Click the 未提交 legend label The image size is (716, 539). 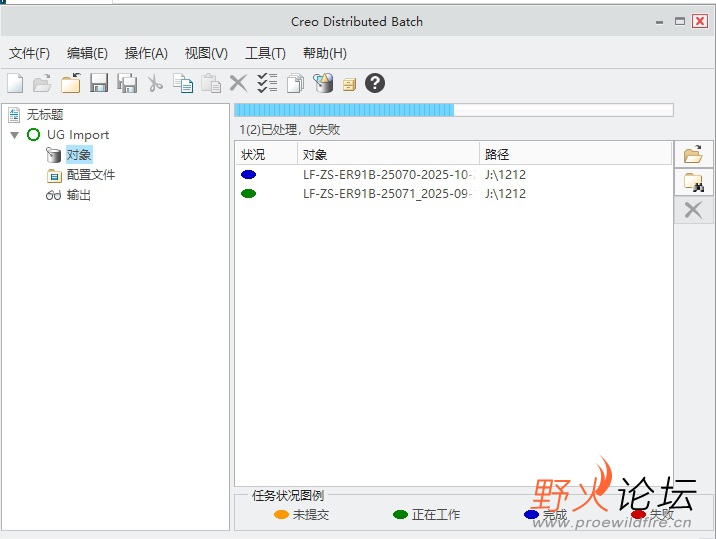coord(311,515)
